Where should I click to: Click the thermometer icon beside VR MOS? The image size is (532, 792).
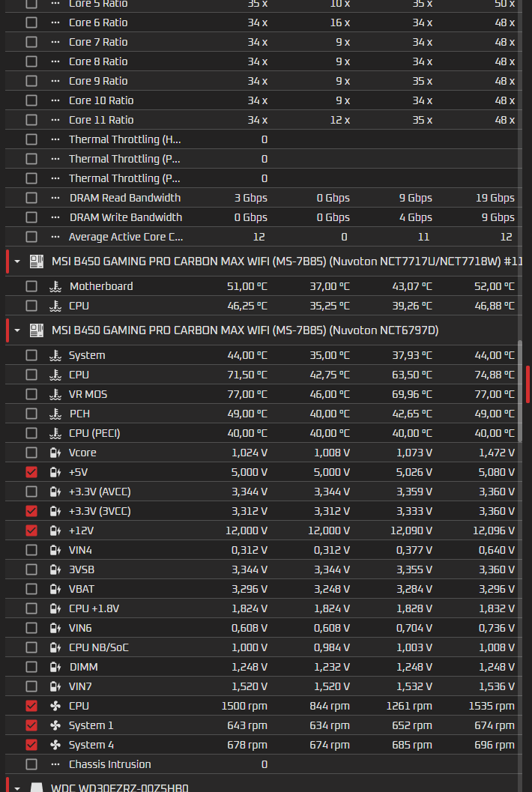pyautogui.click(x=55, y=394)
